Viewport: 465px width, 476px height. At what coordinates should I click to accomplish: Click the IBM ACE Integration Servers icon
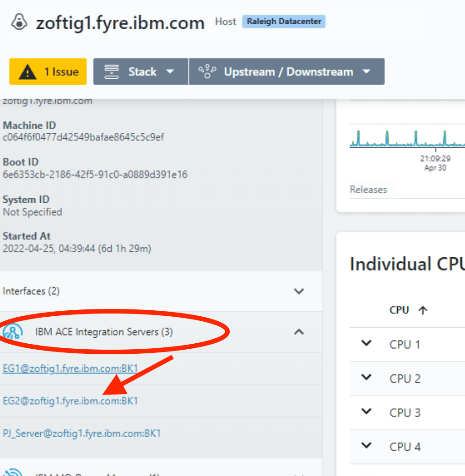[x=12, y=332]
